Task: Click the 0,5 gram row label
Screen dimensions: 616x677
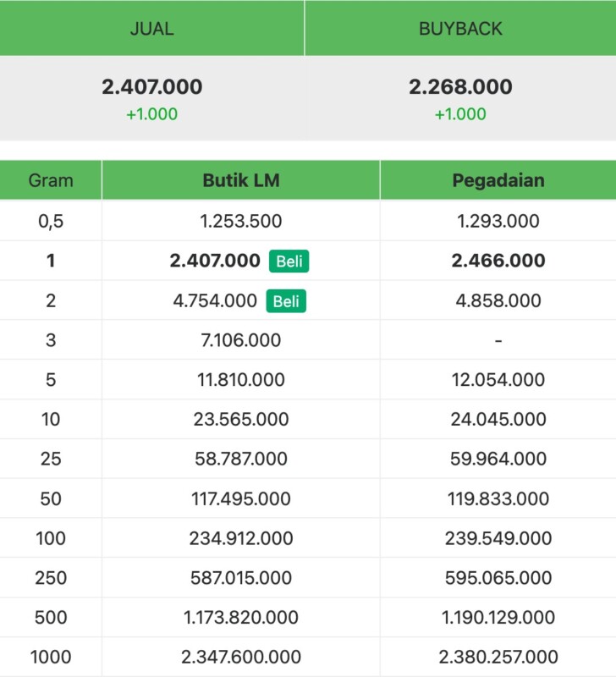Action: pos(51,222)
